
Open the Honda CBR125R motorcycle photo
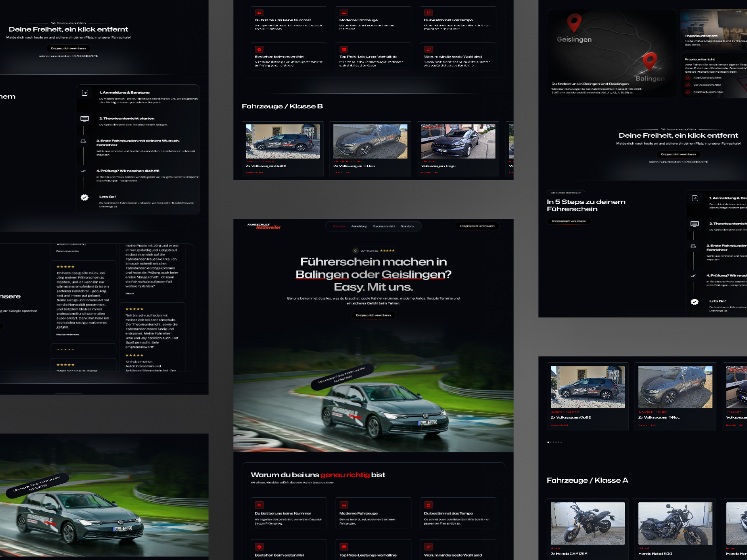[588, 523]
